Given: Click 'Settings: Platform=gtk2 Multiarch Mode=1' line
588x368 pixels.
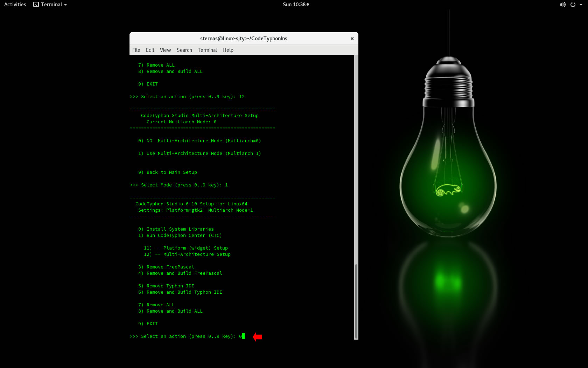Looking at the screenshot, I should click(x=196, y=210).
